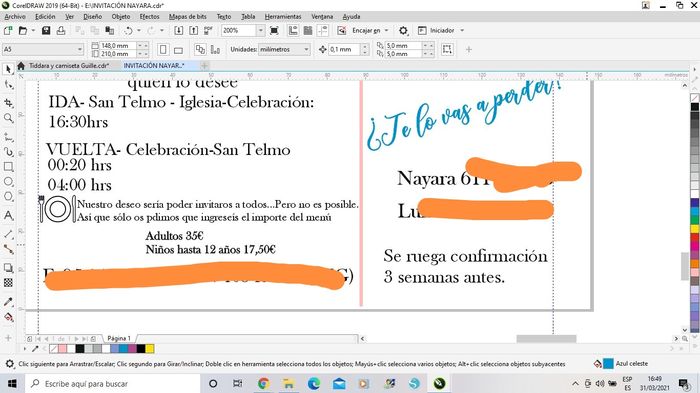Select the Connector tool
Image resolution: width=700 pixels, height=393 pixels.
click(x=8, y=249)
